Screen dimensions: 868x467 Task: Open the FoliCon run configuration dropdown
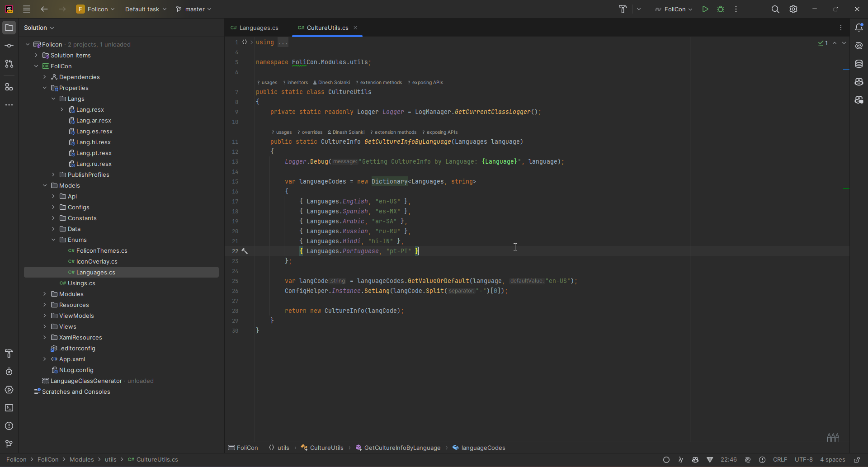pos(674,9)
